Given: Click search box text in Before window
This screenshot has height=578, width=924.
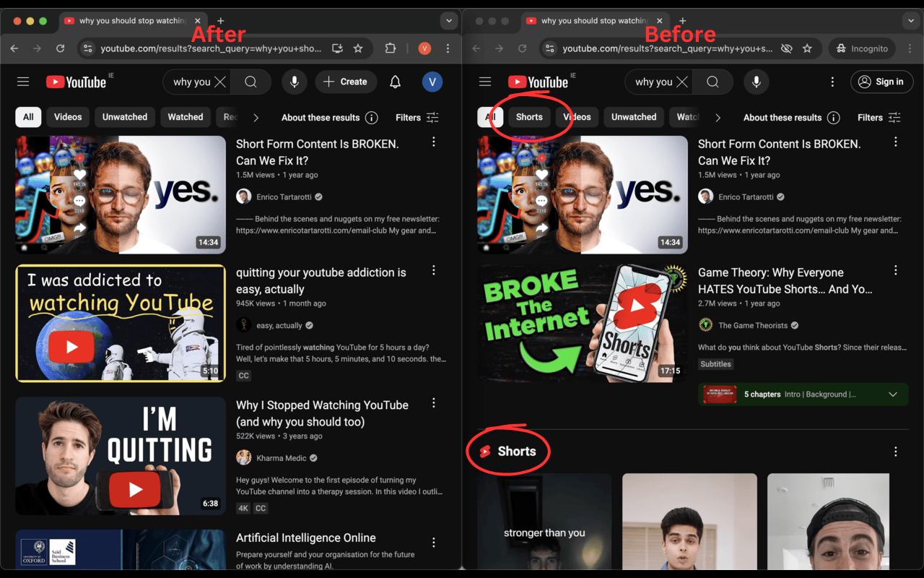Looking at the screenshot, I should [x=653, y=82].
